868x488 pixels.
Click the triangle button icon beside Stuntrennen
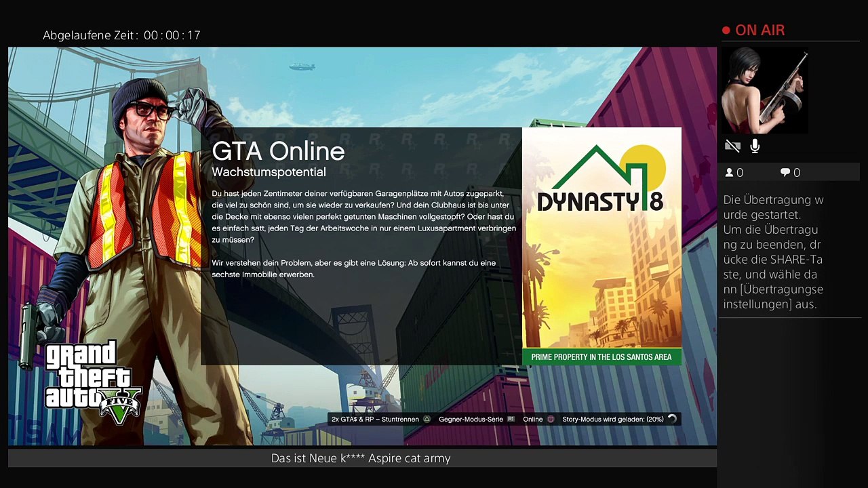point(427,420)
